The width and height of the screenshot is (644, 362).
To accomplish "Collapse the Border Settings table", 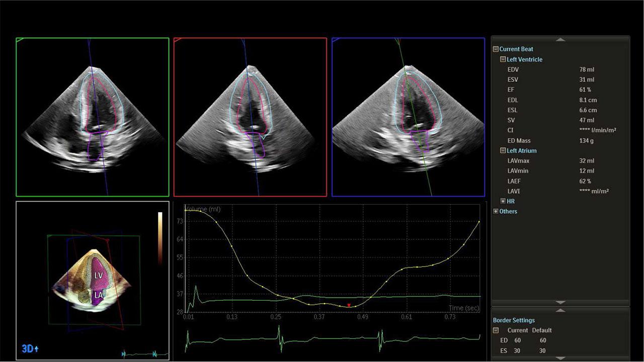I will click(x=496, y=330).
